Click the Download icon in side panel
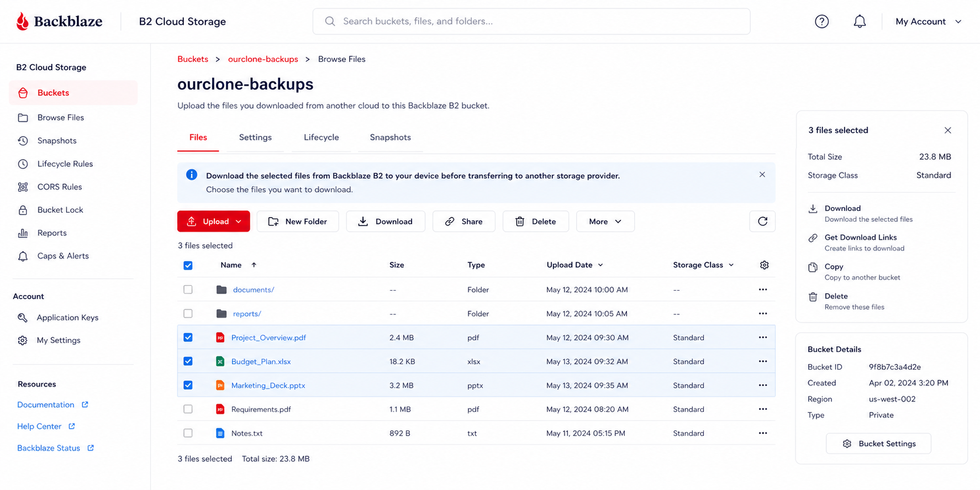980x490 pixels. pos(813,209)
